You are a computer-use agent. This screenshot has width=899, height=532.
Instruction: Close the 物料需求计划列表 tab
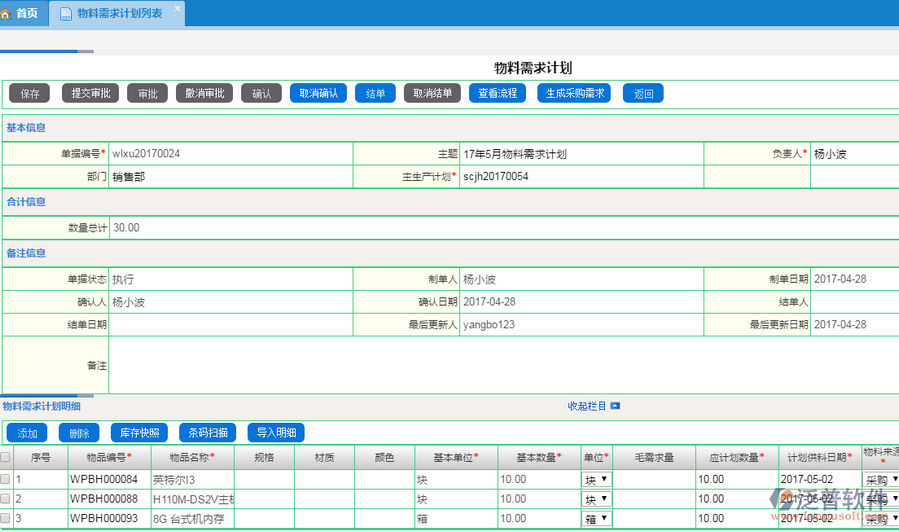point(178,9)
